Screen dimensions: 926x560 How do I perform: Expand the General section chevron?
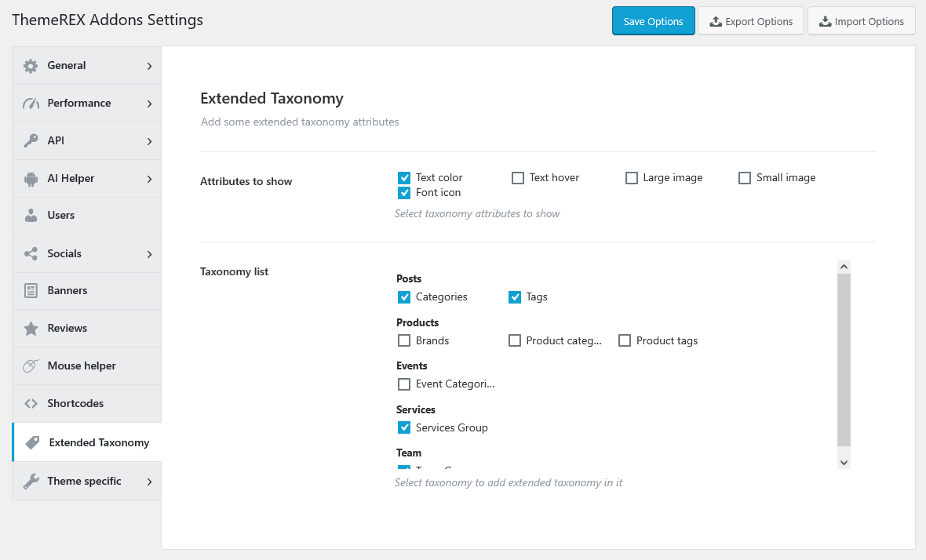149,66
